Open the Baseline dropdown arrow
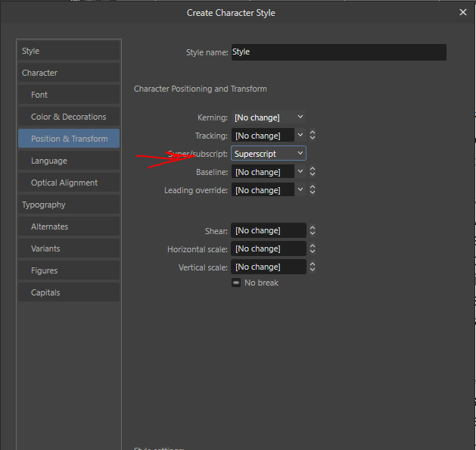 (300, 172)
